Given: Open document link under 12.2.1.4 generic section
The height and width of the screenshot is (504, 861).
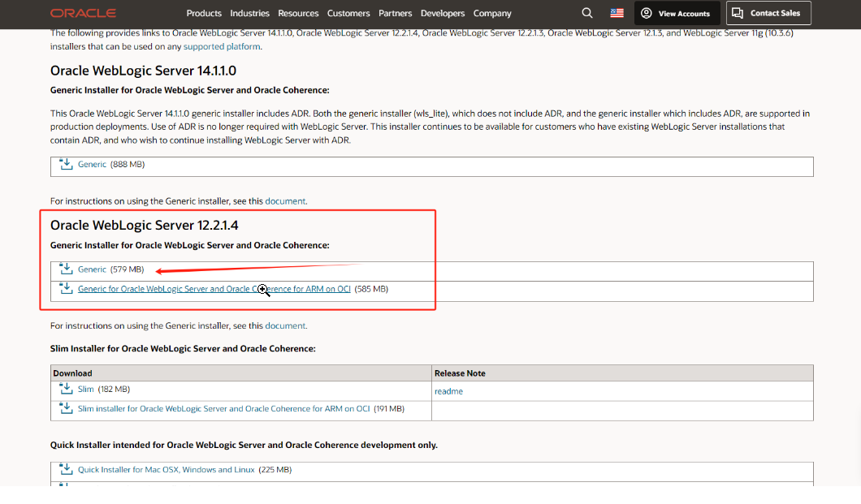Looking at the screenshot, I should click(286, 325).
